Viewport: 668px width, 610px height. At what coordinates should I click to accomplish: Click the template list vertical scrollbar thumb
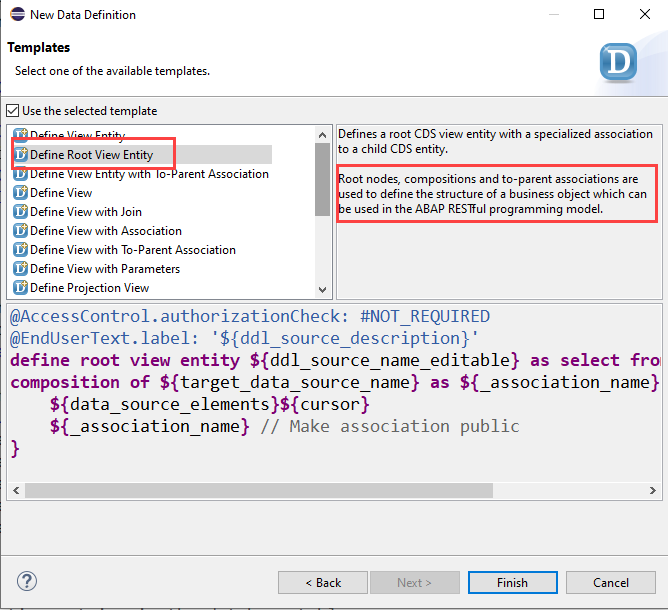pyautogui.click(x=322, y=180)
